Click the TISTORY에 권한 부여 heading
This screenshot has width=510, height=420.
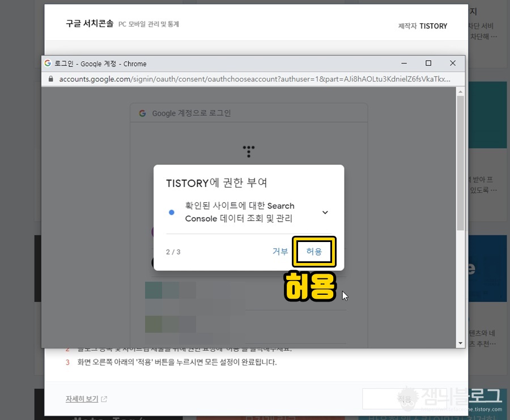[x=216, y=183]
